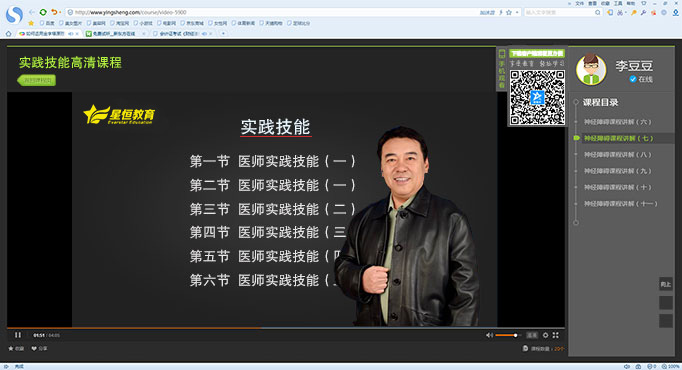Open 神经障碍课程讲解（六）lesson

click(x=617, y=122)
